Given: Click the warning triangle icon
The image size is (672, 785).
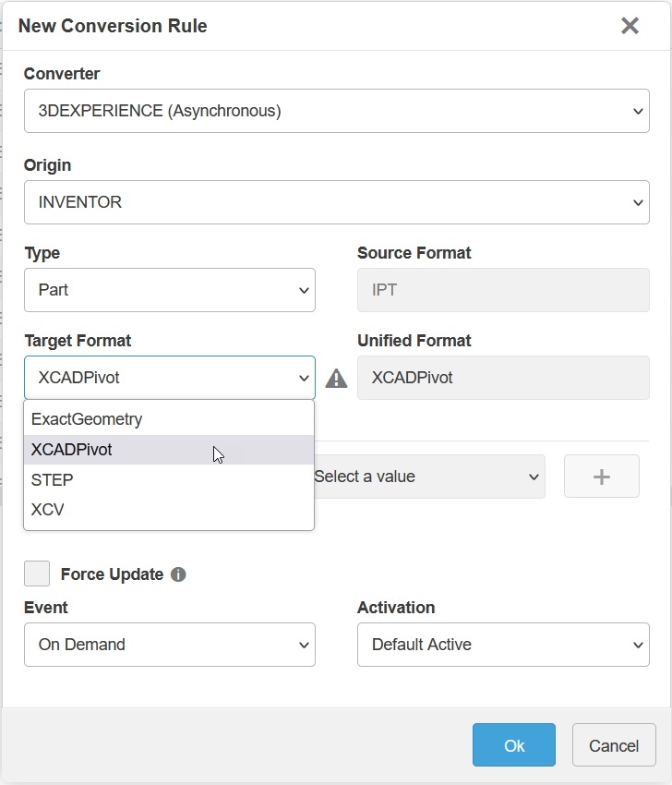Looking at the screenshot, I should pyautogui.click(x=336, y=379).
